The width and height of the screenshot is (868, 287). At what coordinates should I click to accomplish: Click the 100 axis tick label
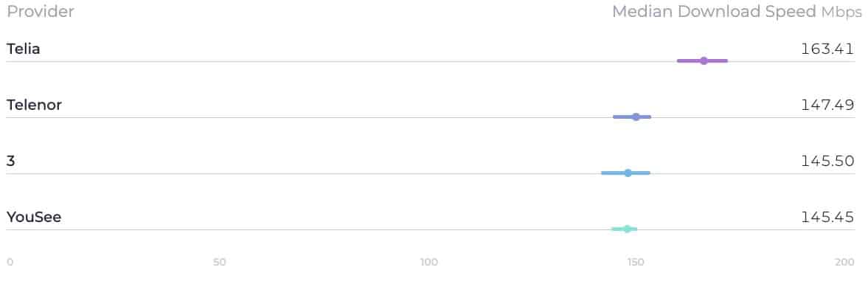(429, 261)
